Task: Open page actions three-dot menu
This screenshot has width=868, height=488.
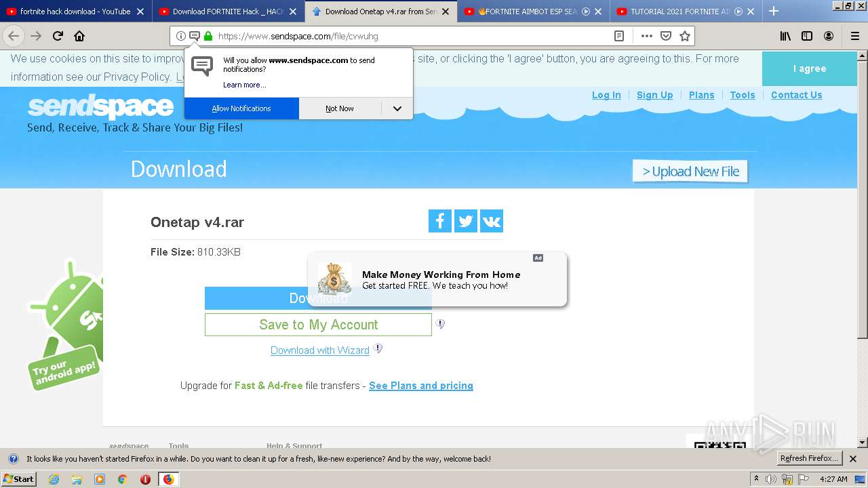Action: (647, 36)
